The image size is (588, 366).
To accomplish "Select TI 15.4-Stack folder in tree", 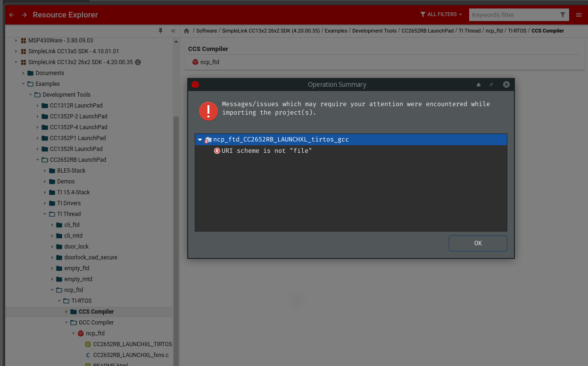I will (x=74, y=192).
